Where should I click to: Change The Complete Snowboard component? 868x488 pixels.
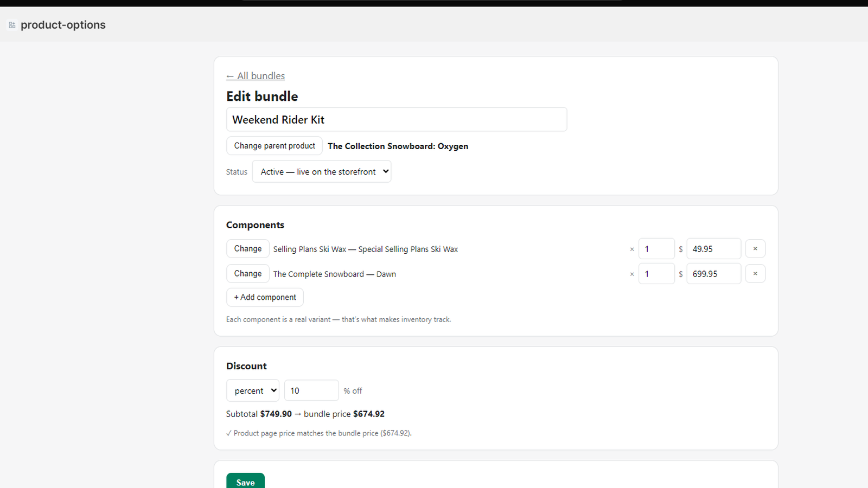[x=248, y=274]
